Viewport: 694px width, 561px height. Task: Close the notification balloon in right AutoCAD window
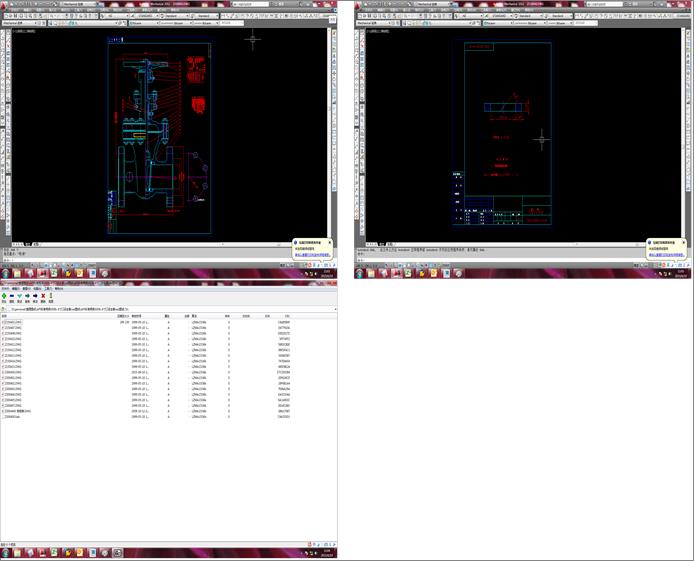pos(683,242)
